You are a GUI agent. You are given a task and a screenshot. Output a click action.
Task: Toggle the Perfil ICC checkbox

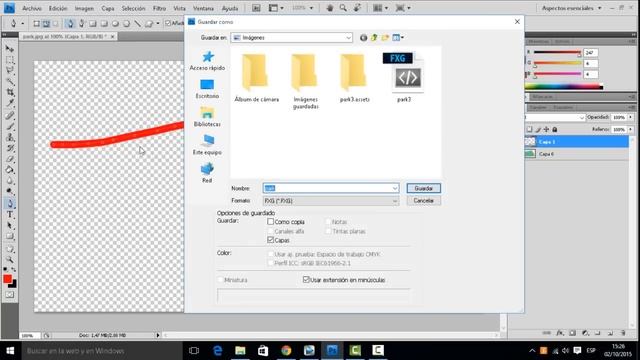(x=270, y=263)
